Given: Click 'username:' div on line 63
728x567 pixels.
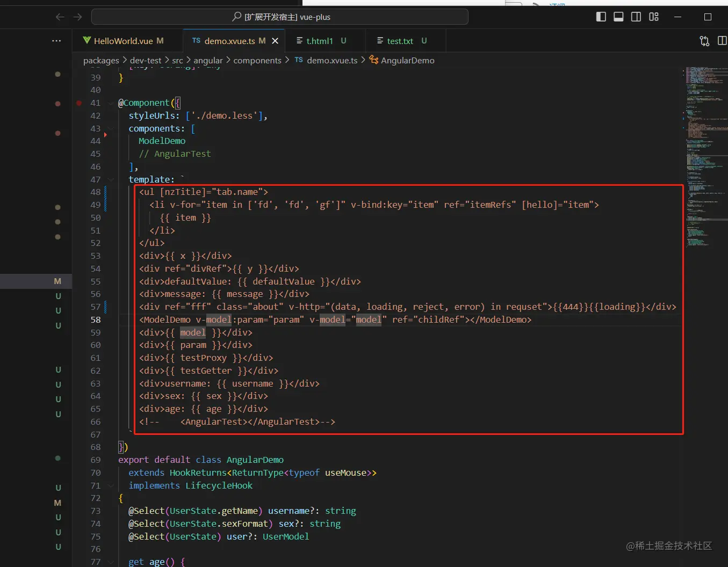Looking at the screenshot, I should point(188,384).
